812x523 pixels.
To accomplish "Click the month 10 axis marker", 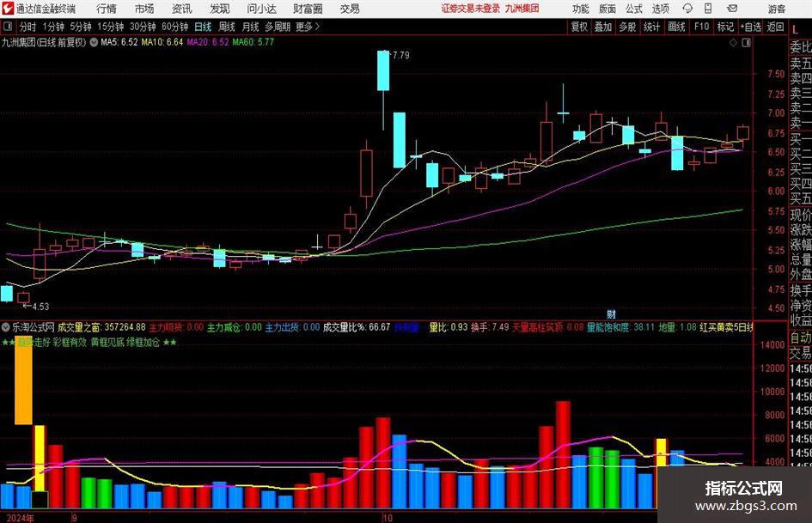I will coord(388,518).
